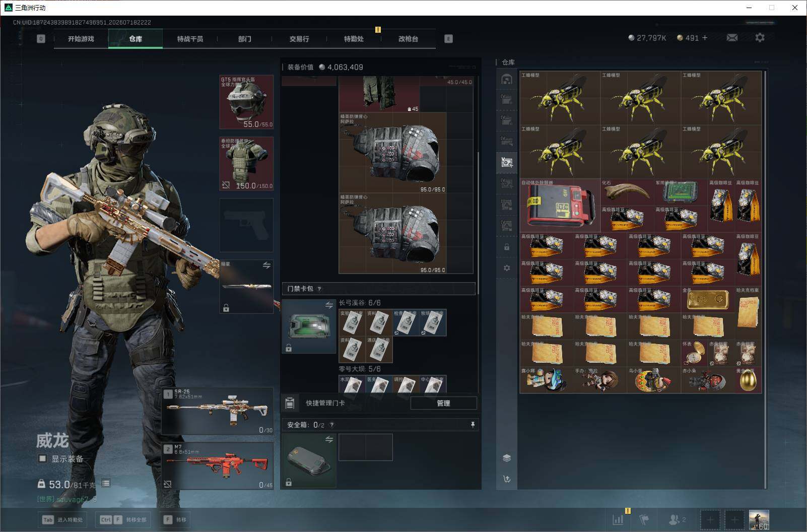Select the 怀表 pocket watch item
The height and width of the screenshot is (532, 807).
(694, 353)
